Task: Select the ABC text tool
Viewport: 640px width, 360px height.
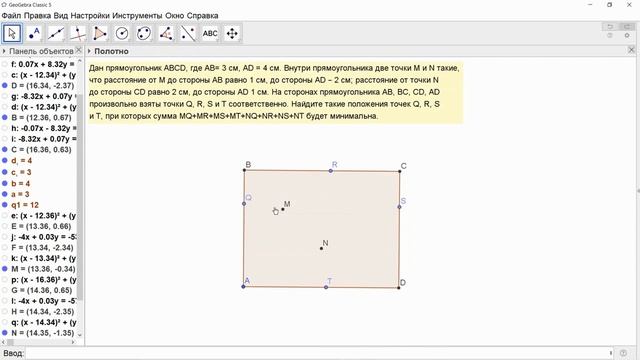Action: click(x=210, y=33)
